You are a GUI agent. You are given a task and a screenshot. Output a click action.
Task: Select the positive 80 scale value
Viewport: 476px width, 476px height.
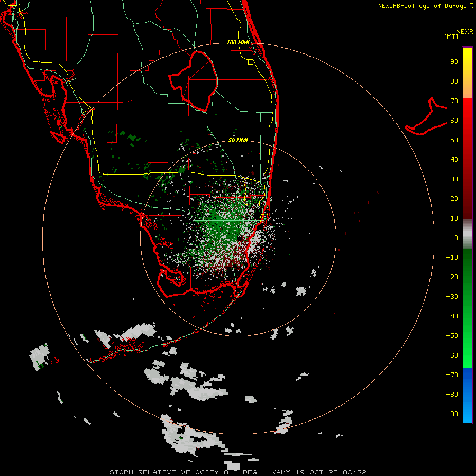[x=454, y=81]
